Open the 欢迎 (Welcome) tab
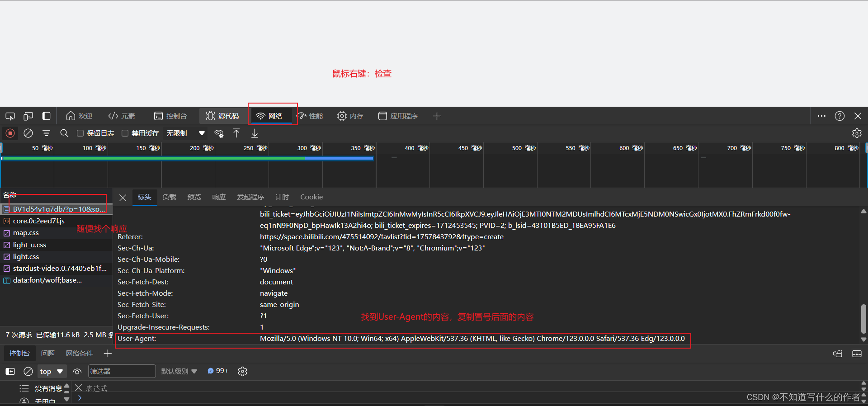The height and width of the screenshot is (406, 868). pos(79,116)
